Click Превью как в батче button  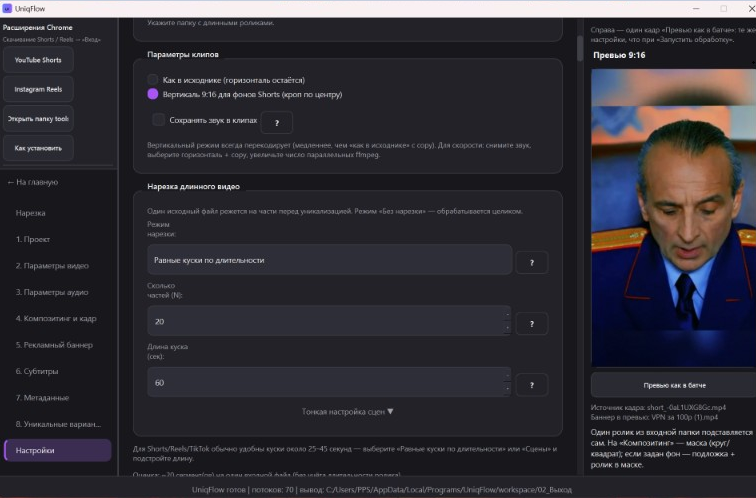[674, 385]
